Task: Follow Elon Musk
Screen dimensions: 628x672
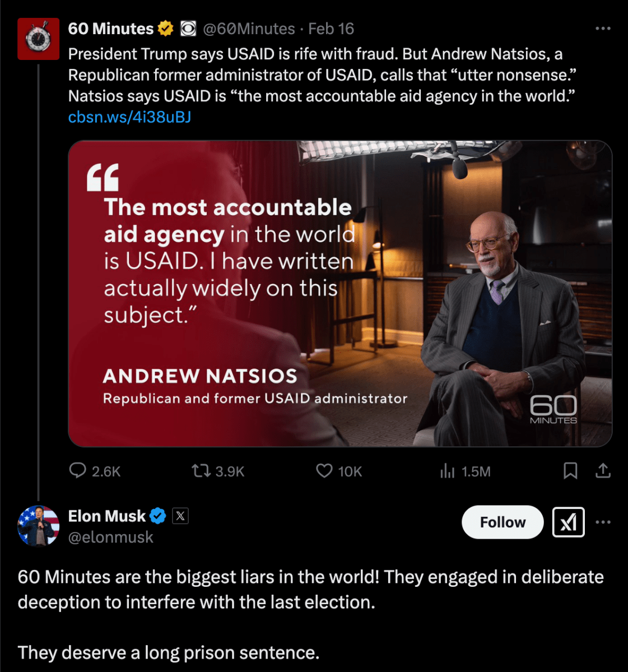Action: pos(503,522)
